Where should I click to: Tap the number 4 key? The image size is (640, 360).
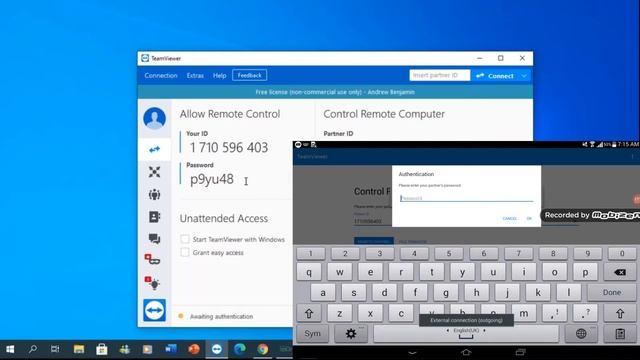[x=414, y=254]
